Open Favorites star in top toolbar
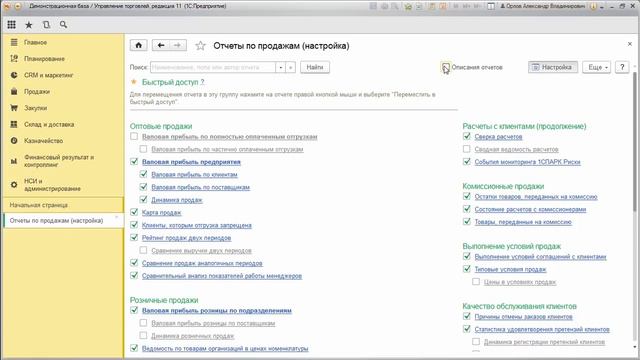Image resolution: width=640 pixels, height=360 pixels. pyautogui.click(x=29, y=25)
